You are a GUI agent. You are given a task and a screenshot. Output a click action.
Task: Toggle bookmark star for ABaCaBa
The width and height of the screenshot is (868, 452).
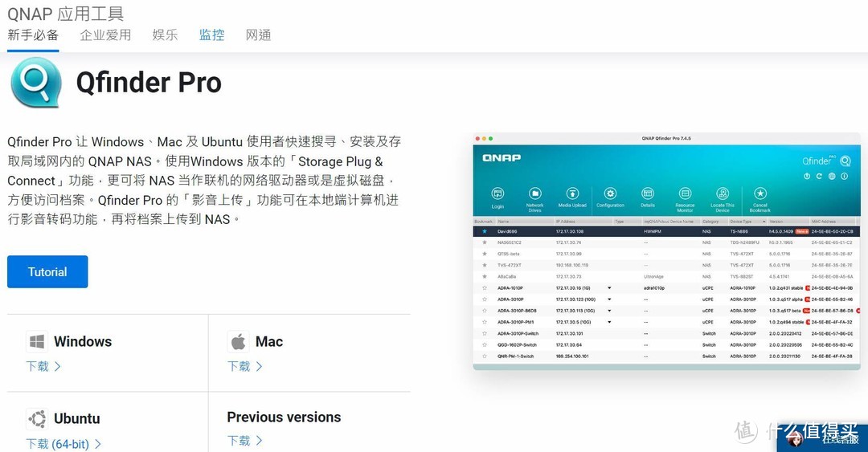coord(485,277)
